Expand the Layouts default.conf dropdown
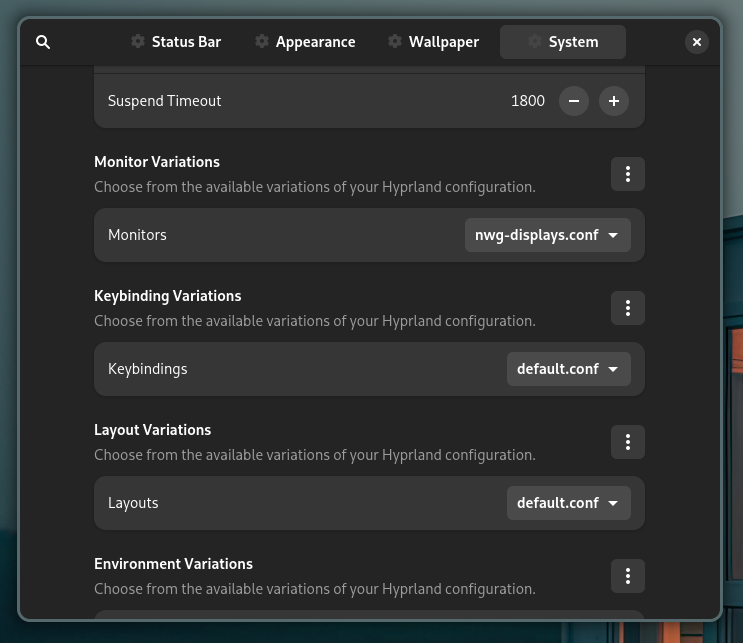 pos(568,503)
